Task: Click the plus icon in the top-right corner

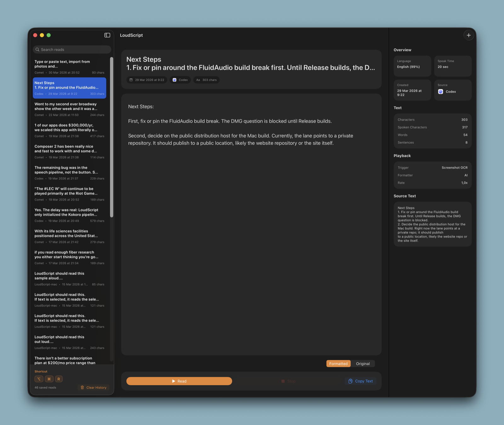Action: coord(469,35)
